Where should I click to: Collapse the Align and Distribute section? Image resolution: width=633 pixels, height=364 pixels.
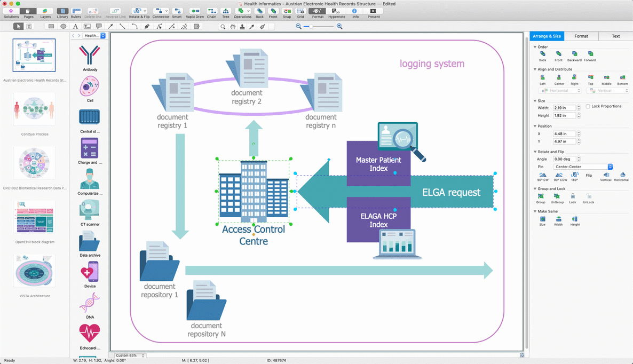point(535,69)
